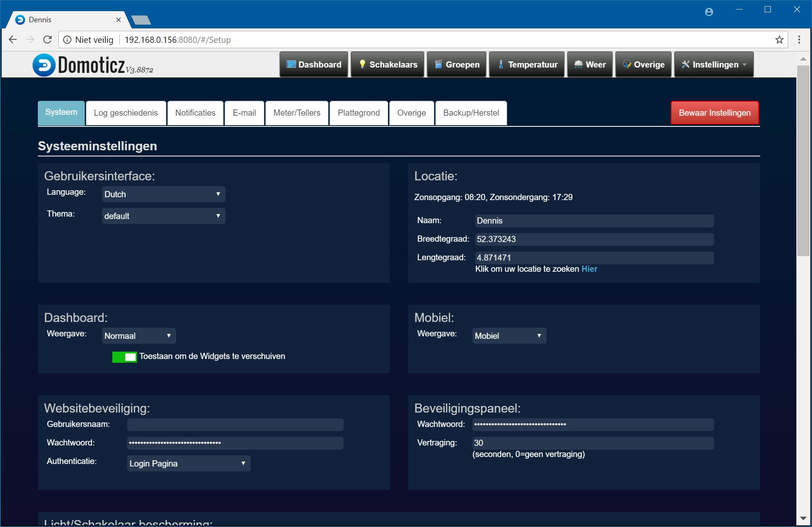Open the Instellingen menu

click(714, 64)
